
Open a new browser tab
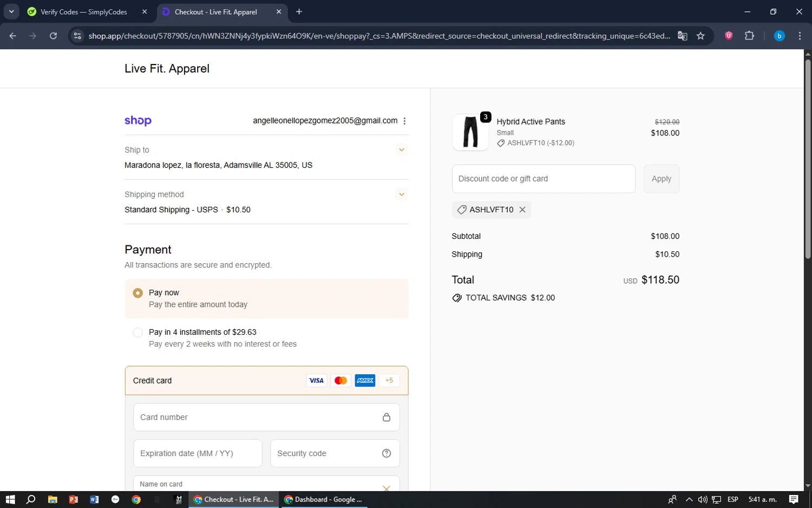(299, 11)
